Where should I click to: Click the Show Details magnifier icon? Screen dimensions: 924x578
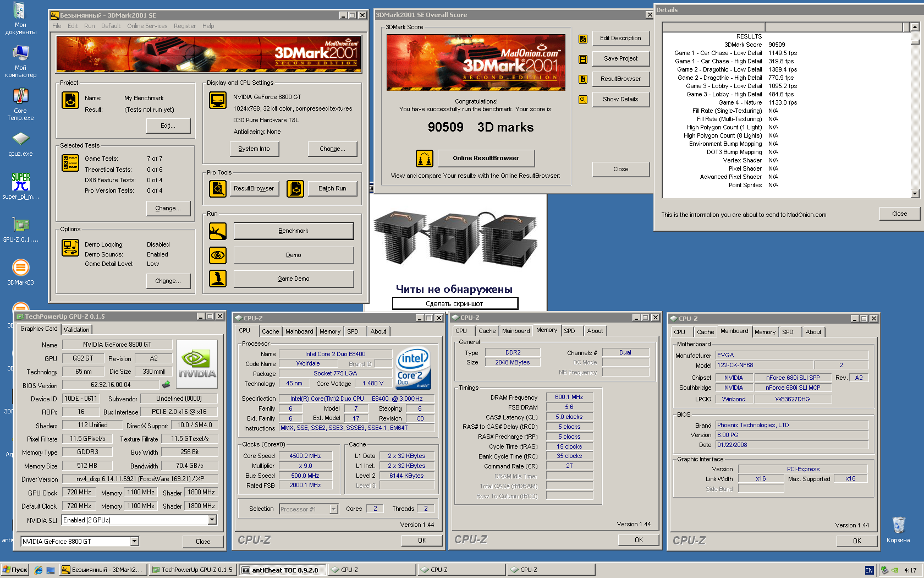pos(583,100)
